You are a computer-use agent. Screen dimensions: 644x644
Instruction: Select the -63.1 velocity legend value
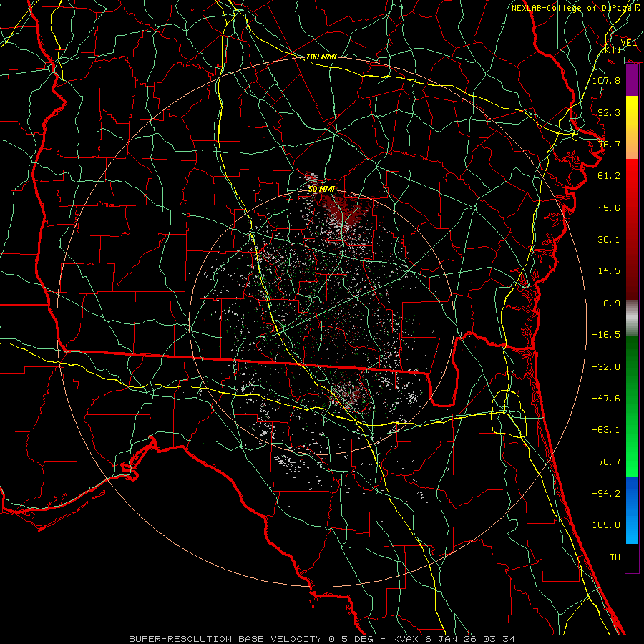606,430
